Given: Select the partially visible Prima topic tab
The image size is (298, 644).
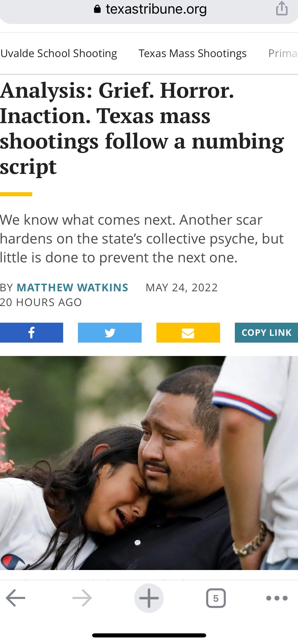Looking at the screenshot, I should point(283,53).
